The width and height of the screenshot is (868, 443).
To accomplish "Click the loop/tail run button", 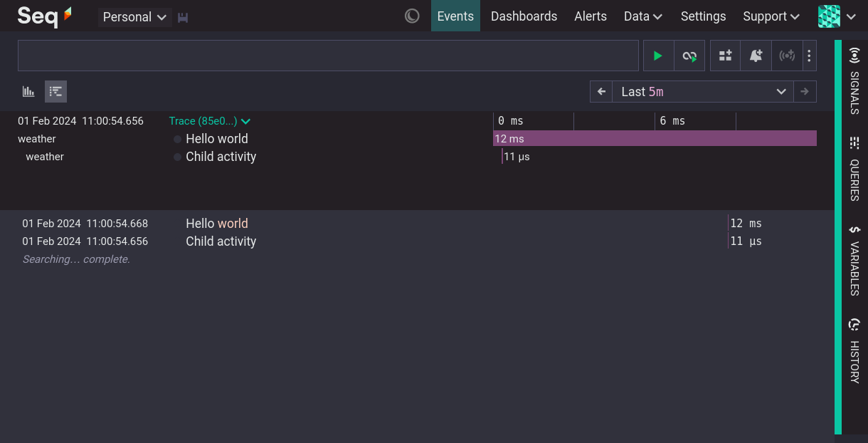I will (x=689, y=56).
